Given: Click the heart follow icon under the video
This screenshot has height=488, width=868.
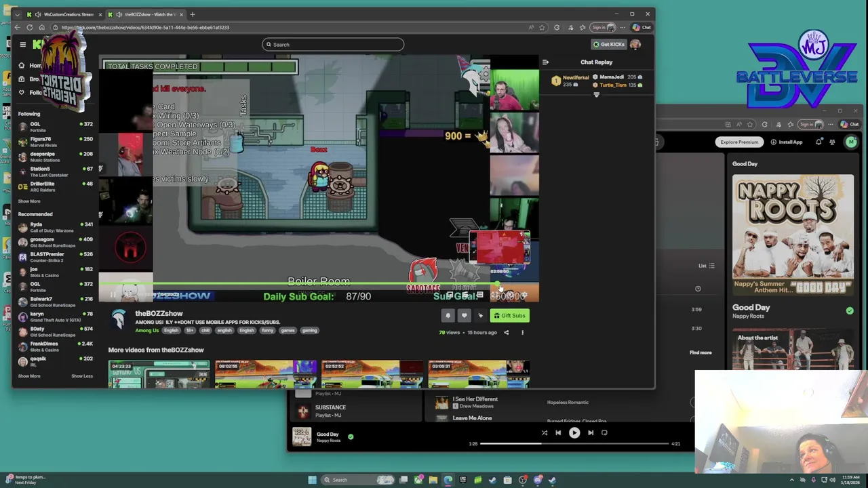Looking at the screenshot, I should [464, 315].
